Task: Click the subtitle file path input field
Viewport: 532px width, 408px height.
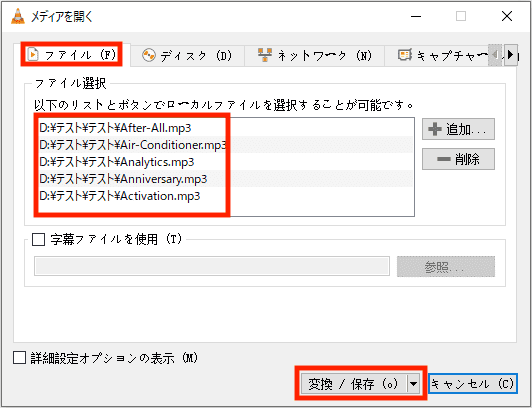Action: pyautogui.click(x=212, y=266)
